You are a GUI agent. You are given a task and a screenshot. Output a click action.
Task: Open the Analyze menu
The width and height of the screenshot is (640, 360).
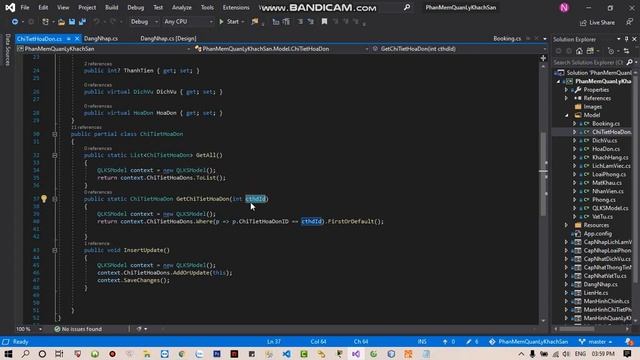182,7
